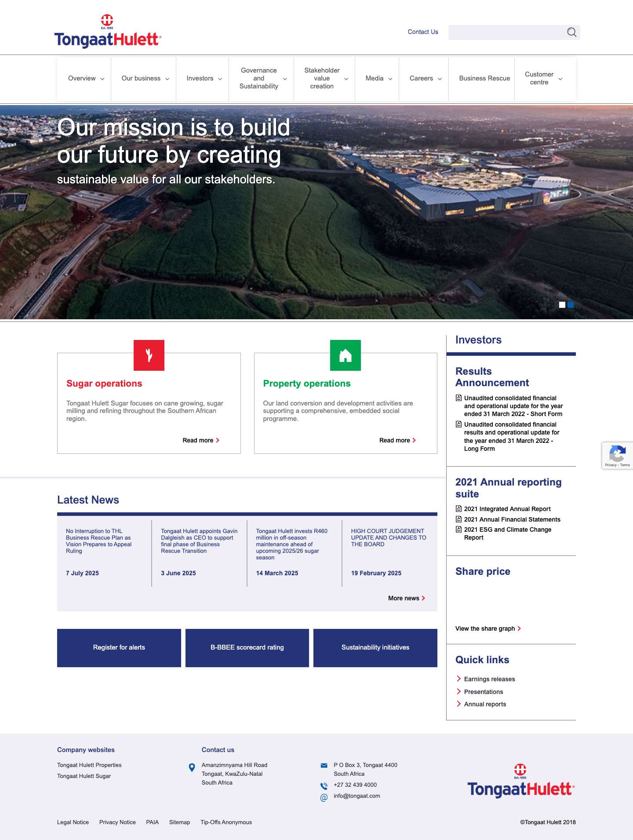Click the Sitemap footer link

(x=179, y=822)
